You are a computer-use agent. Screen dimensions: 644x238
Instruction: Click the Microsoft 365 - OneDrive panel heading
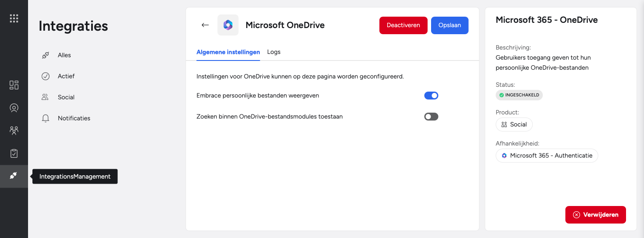pyautogui.click(x=547, y=20)
